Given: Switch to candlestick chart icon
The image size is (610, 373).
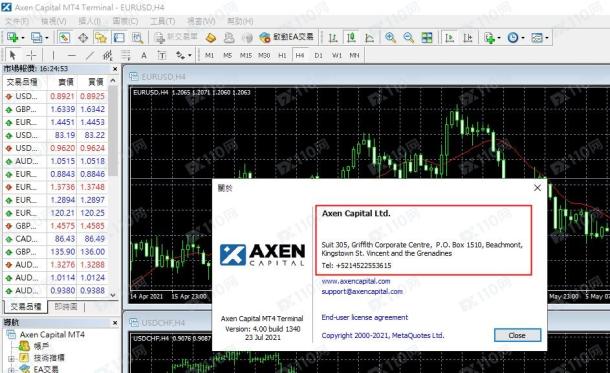Looking at the screenshot, I should (351, 38).
